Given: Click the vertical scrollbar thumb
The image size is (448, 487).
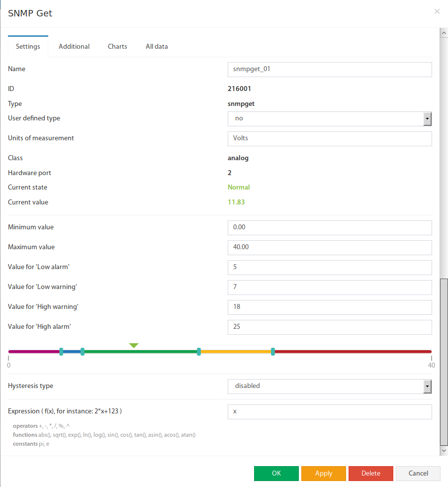Looking at the screenshot, I should (x=444, y=362).
